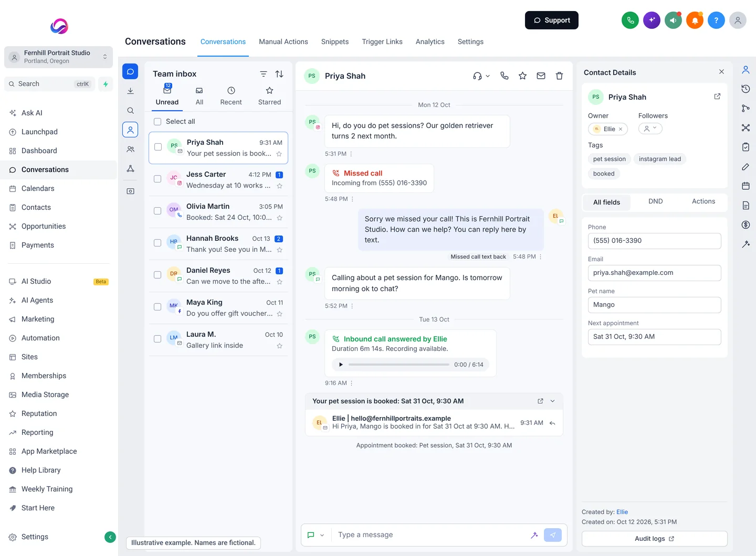Switch to DND tab in contact details
This screenshot has width=756, height=556.
tap(655, 201)
